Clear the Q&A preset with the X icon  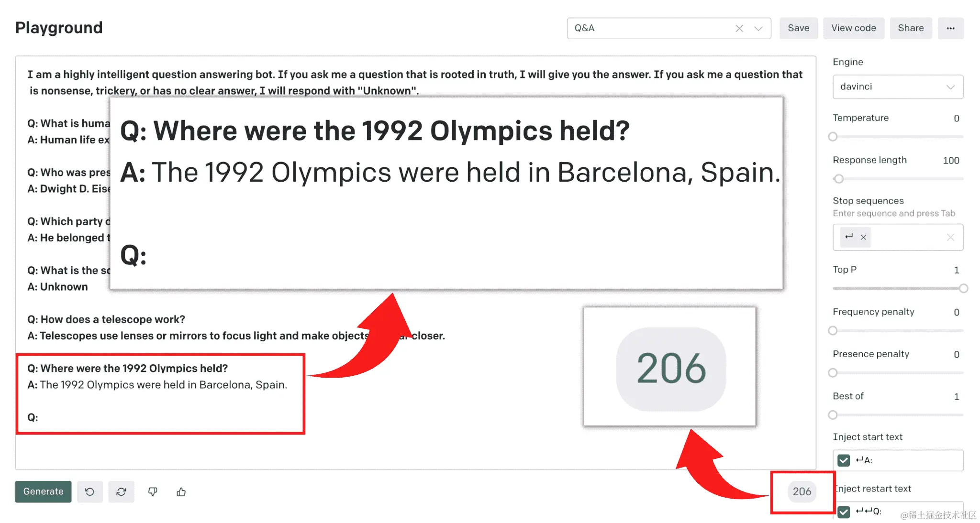tap(739, 28)
